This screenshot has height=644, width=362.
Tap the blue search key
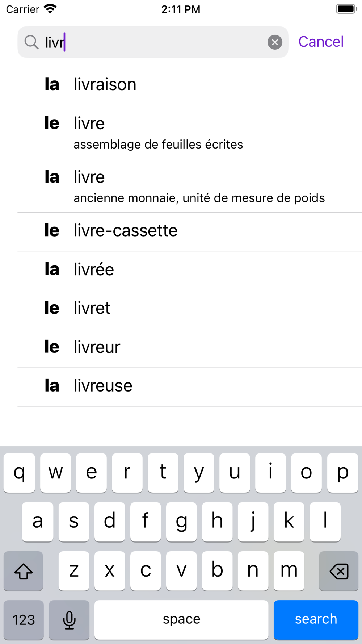click(316, 620)
